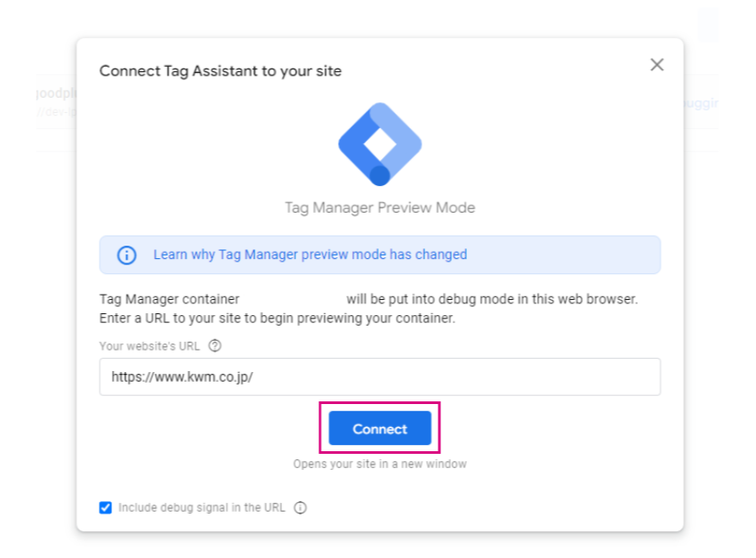Click the faded blue link behind the dialog's right edge
756x558 pixels.
[701, 102]
